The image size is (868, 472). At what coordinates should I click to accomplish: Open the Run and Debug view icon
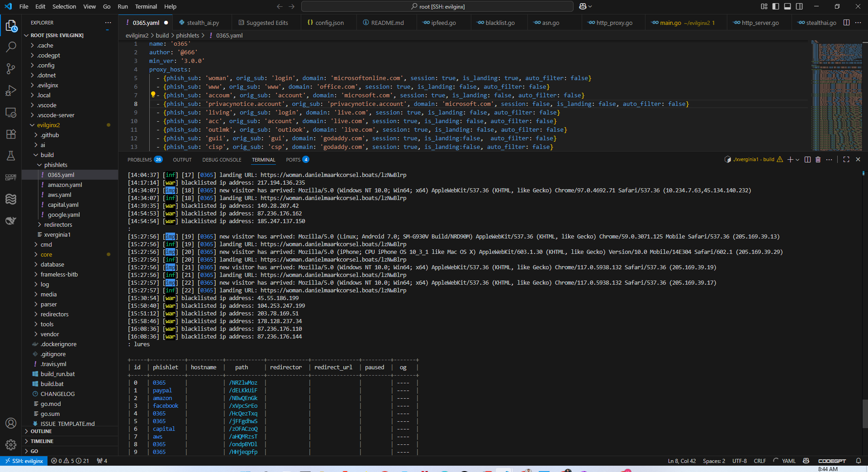coord(11,91)
